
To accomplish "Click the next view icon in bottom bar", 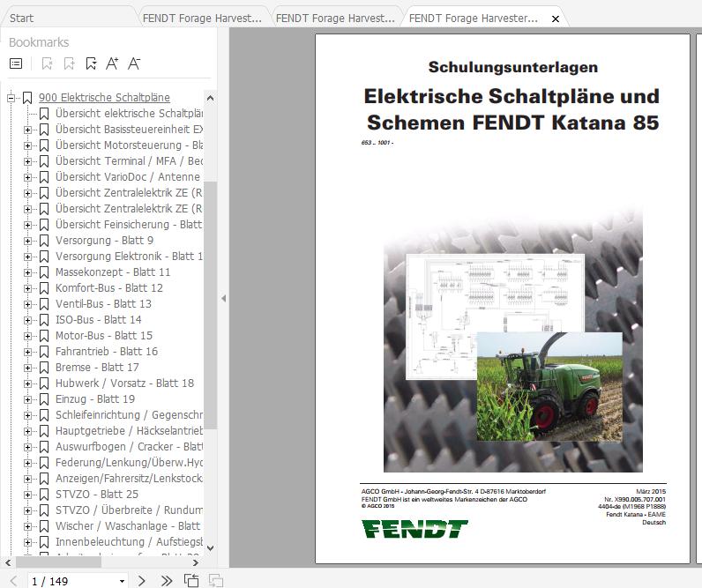I will coord(216,581).
